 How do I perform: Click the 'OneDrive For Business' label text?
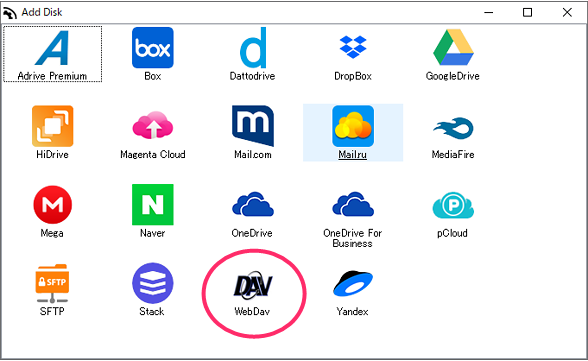click(x=352, y=238)
